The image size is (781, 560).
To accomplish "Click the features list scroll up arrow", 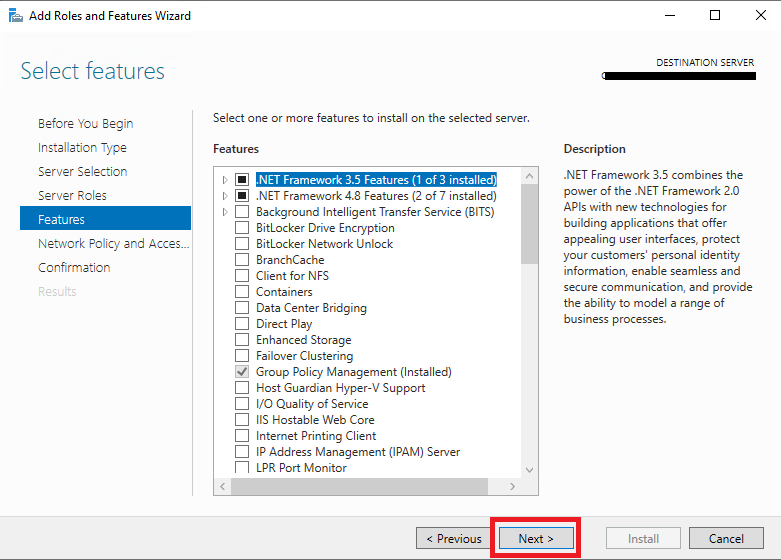I will click(x=529, y=176).
